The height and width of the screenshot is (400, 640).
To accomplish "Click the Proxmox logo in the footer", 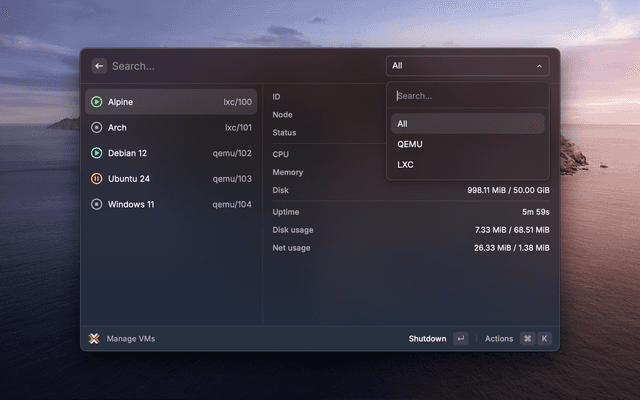I will pos(94,339).
